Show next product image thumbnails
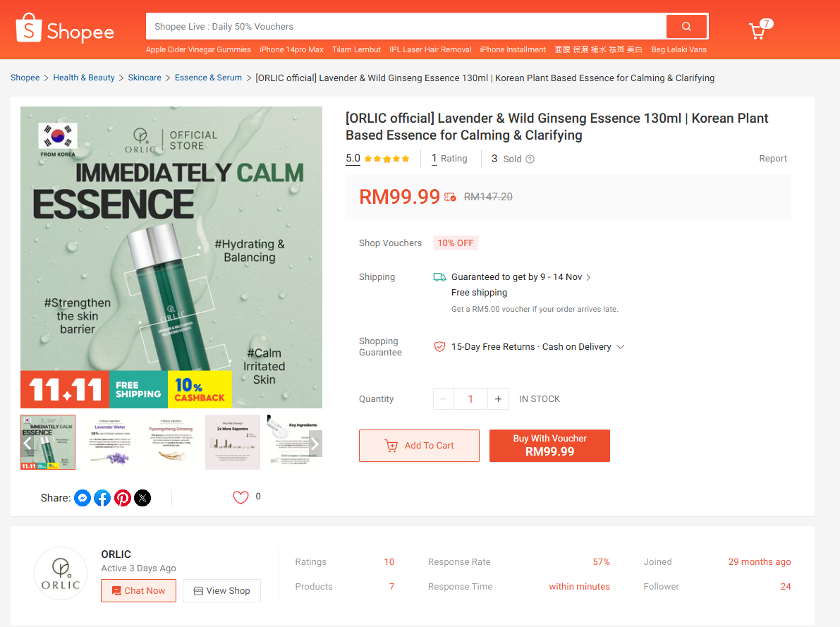The height and width of the screenshot is (627, 840). [x=315, y=444]
